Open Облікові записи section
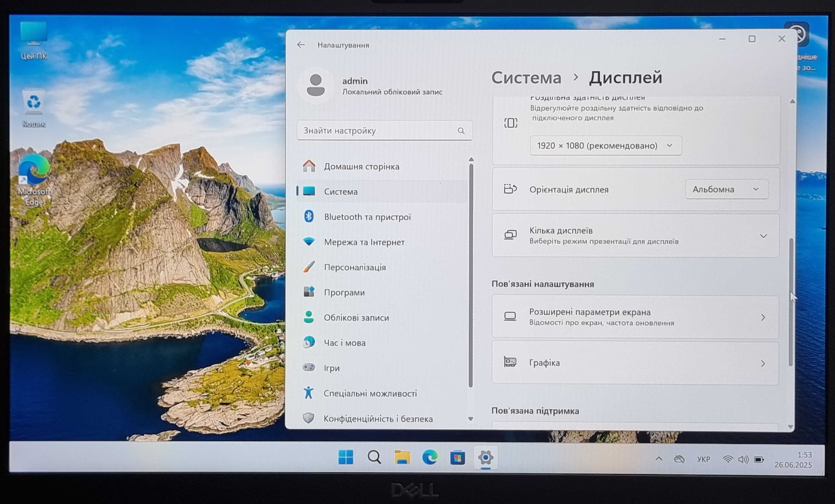Viewport: 835px width, 504px height. point(382,318)
